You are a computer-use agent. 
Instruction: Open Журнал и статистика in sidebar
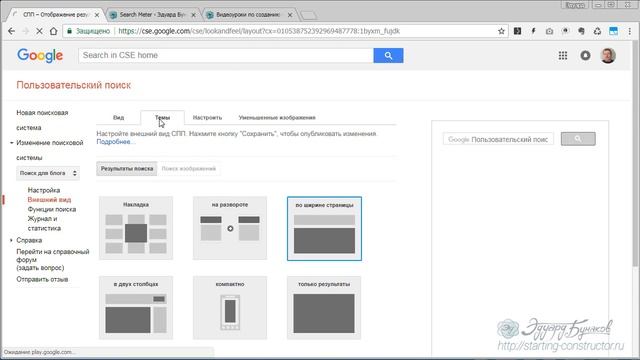click(44, 223)
